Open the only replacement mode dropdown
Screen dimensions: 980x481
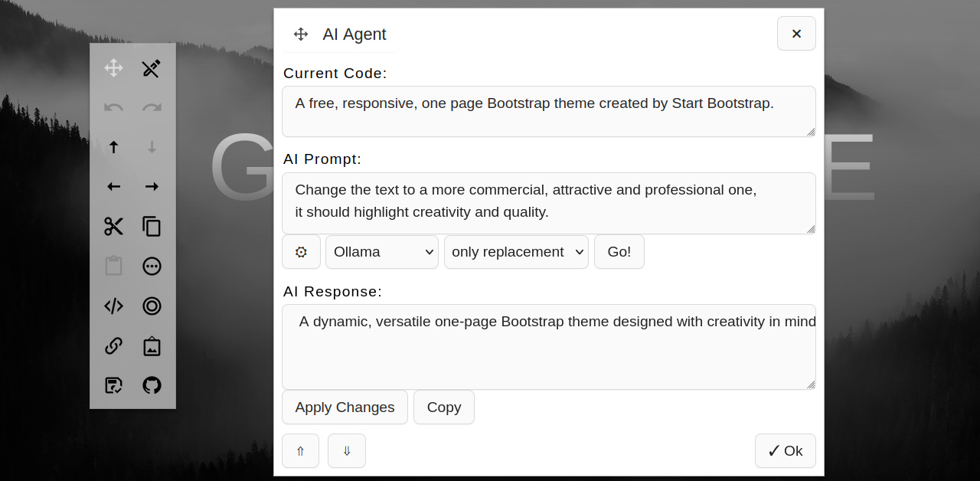point(516,252)
